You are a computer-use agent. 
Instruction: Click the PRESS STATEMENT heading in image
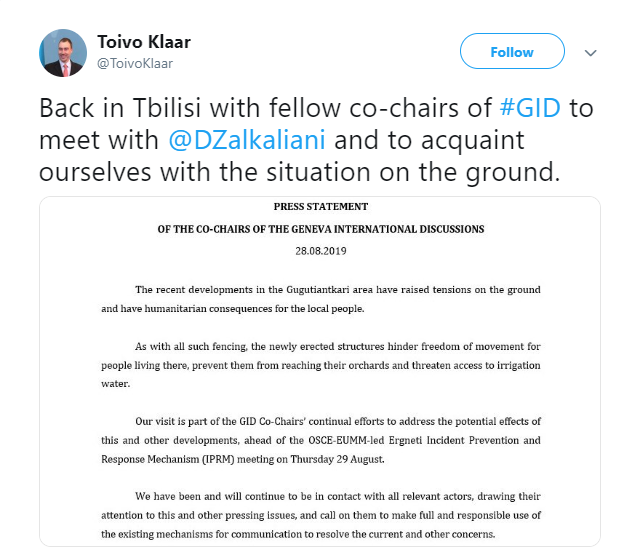pyautogui.click(x=318, y=207)
